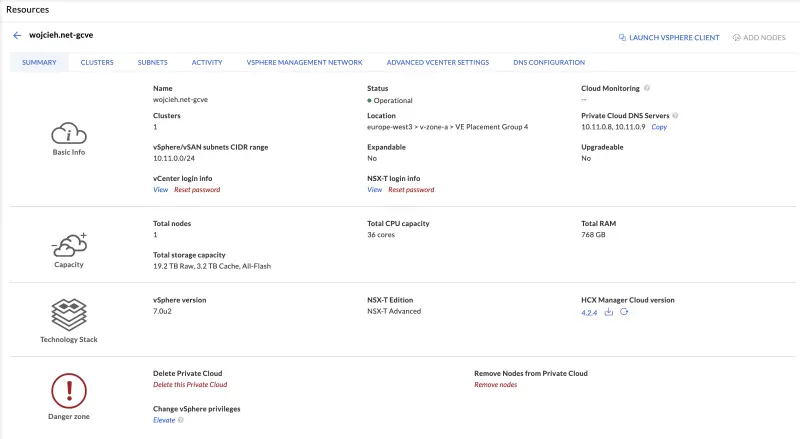Reset the NSX-T password

[x=411, y=189]
